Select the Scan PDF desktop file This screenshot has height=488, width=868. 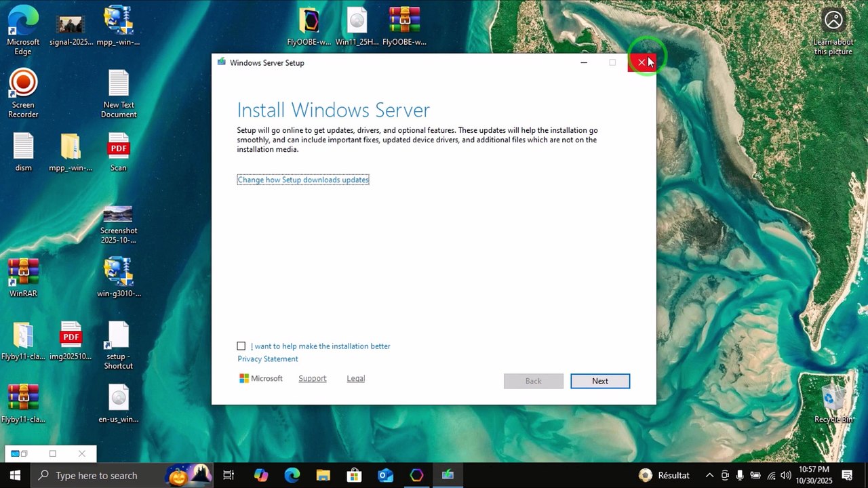pos(119,152)
